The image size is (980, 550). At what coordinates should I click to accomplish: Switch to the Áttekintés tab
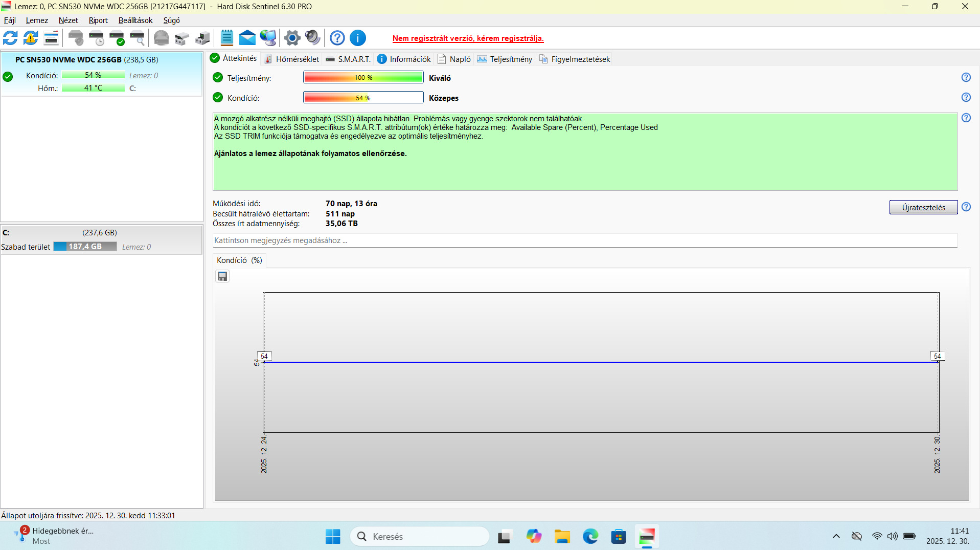pyautogui.click(x=234, y=58)
